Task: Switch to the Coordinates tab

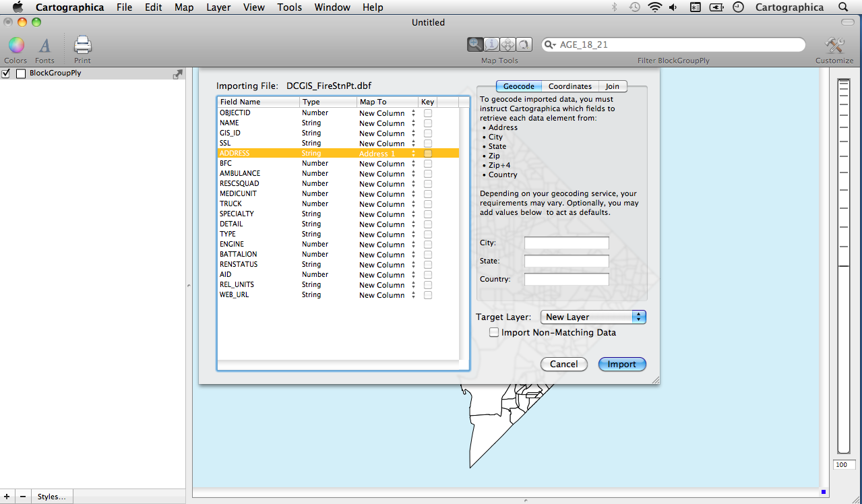Action: (x=569, y=86)
